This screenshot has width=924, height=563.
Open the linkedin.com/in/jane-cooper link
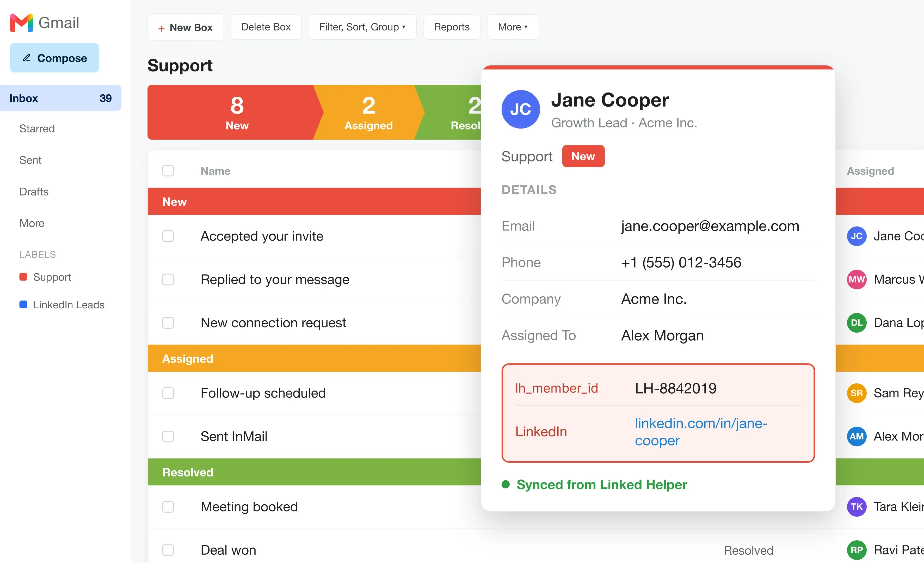pos(701,432)
